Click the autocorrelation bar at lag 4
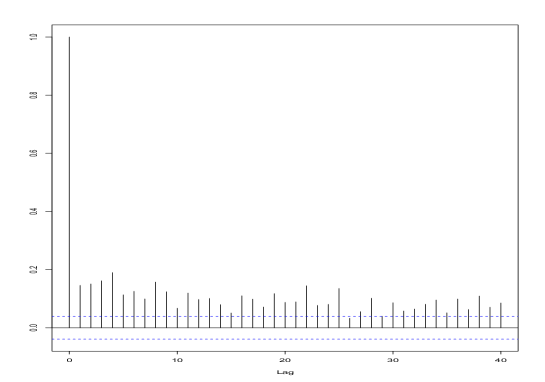The image size is (545, 382). pos(113,300)
